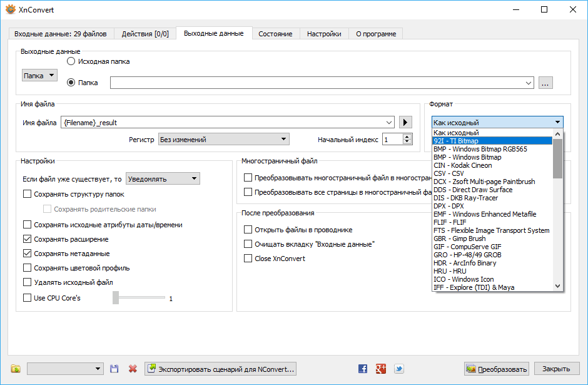This screenshot has width=588, height=385.
Task: Select the 'Выходные данные' tab
Action: click(214, 33)
